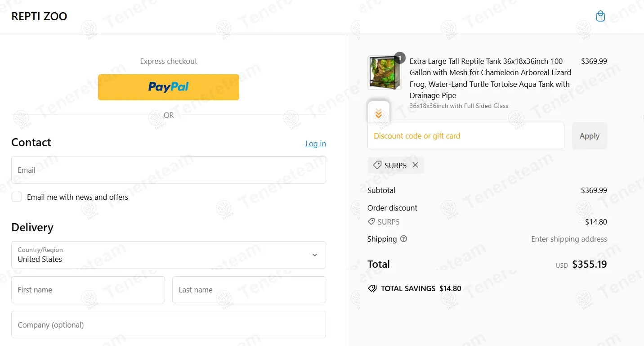Pay with PayPal express checkout
This screenshot has width=644, height=346.
(x=169, y=87)
